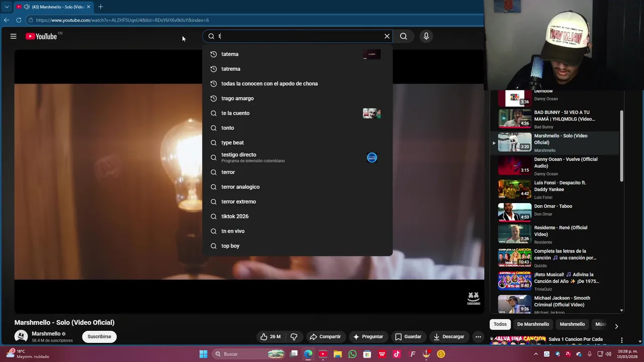This screenshot has height=362, width=644.
Task: Start voice search with the microphone
Action: [426, 36]
